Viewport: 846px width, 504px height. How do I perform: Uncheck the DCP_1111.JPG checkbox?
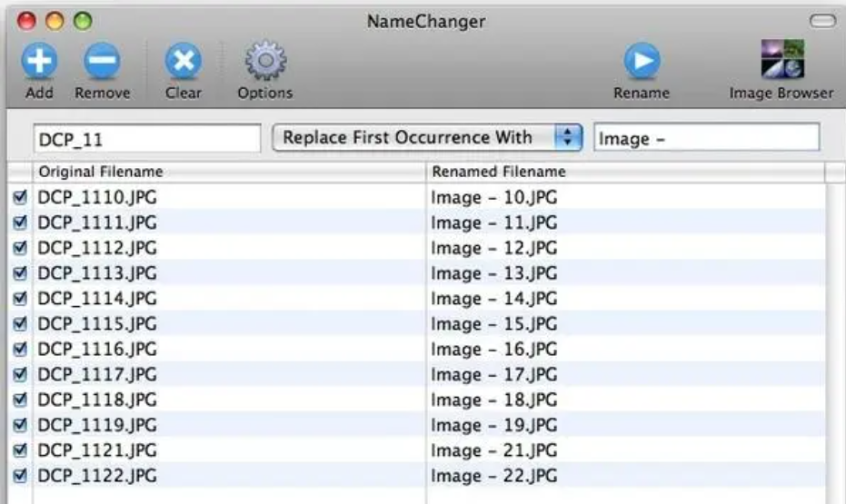tap(21, 222)
